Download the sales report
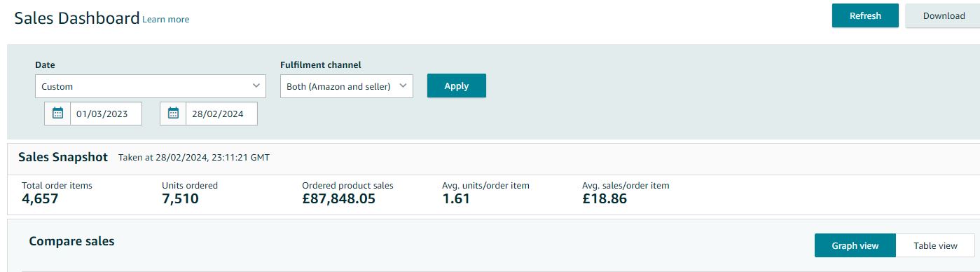 point(944,16)
